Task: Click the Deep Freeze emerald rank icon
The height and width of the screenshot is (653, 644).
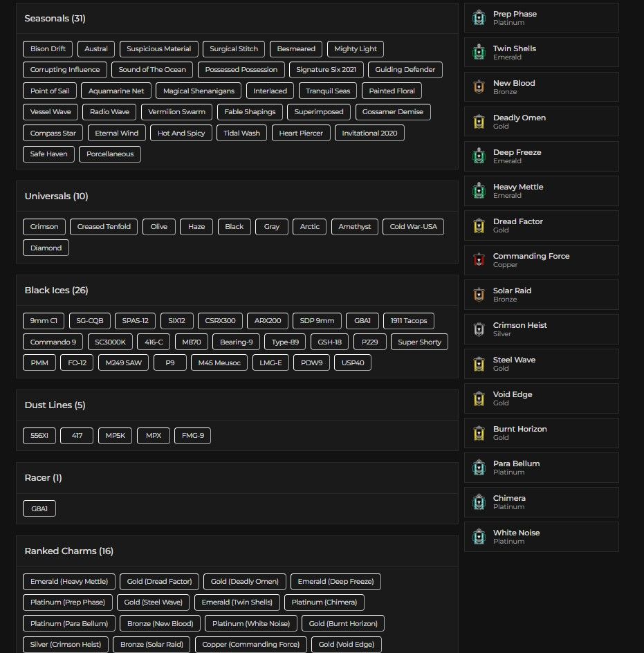Action: pos(479,156)
